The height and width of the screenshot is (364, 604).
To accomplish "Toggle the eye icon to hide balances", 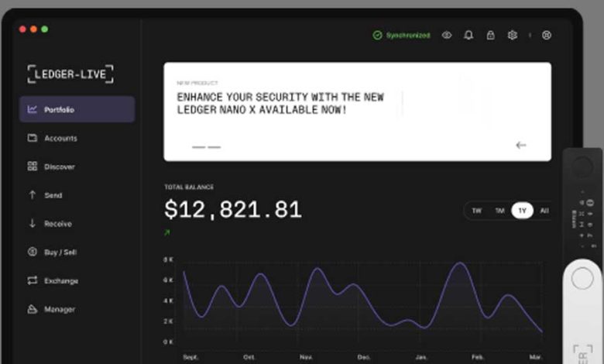I will pyautogui.click(x=447, y=35).
